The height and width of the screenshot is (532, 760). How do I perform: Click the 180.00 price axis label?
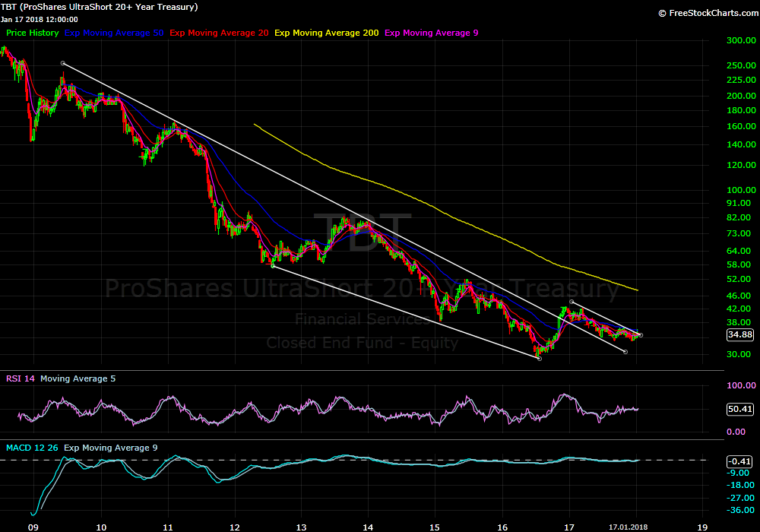(741, 110)
